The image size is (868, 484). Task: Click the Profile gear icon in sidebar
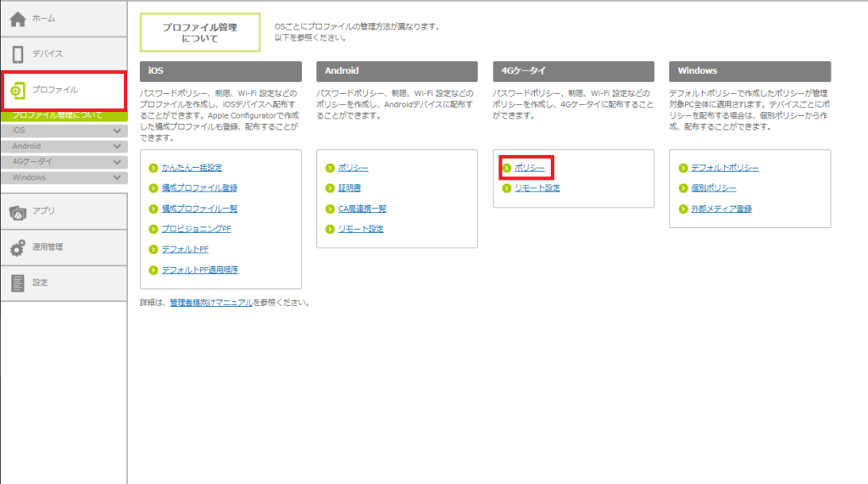(x=18, y=90)
